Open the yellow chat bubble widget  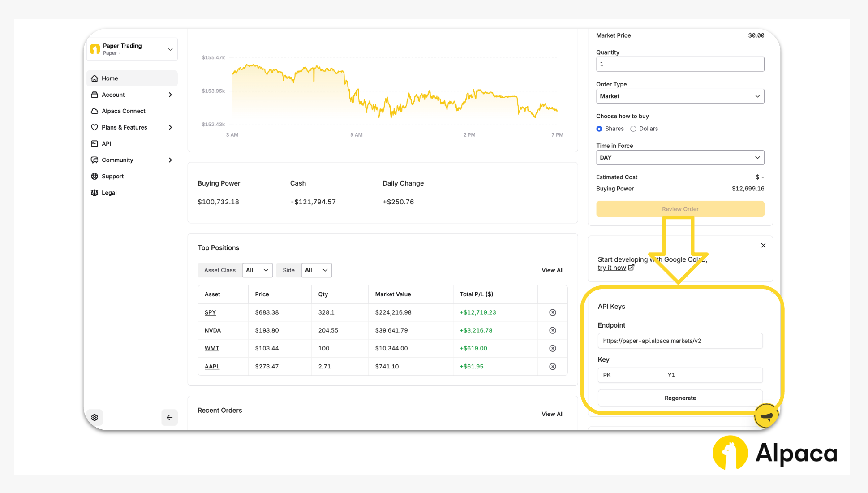(766, 415)
